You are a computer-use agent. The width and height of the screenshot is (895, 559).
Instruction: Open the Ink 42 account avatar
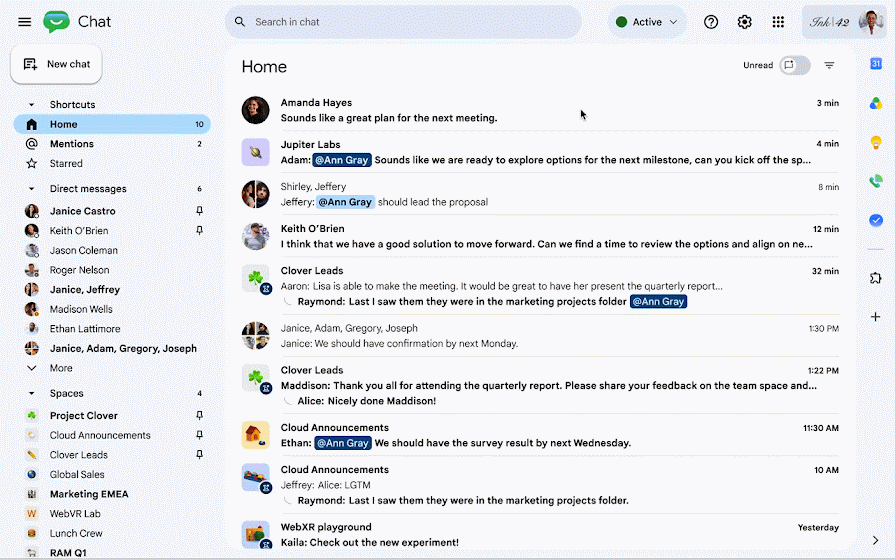click(870, 22)
